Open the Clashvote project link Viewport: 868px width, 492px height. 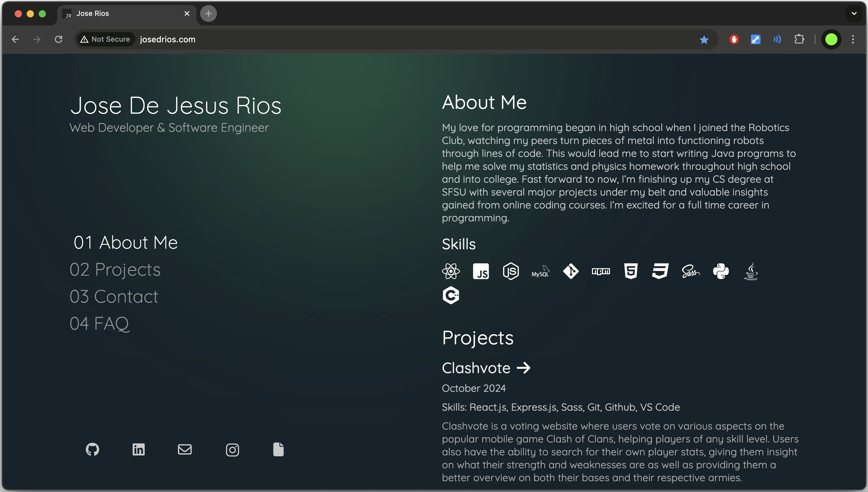[486, 368]
